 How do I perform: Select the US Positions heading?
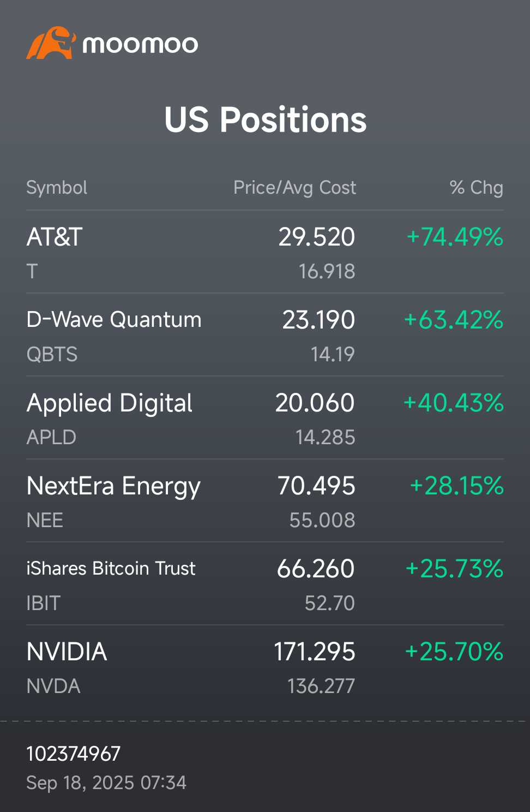click(x=265, y=120)
